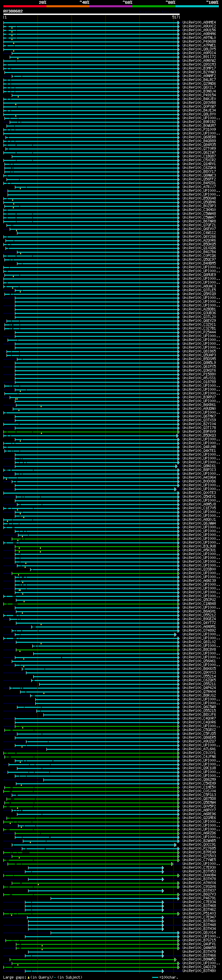The height and width of the screenshot is (980, 222).
Task: Open hit UniRef100_A8HME4
Action: pyautogui.click(x=199, y=23)
